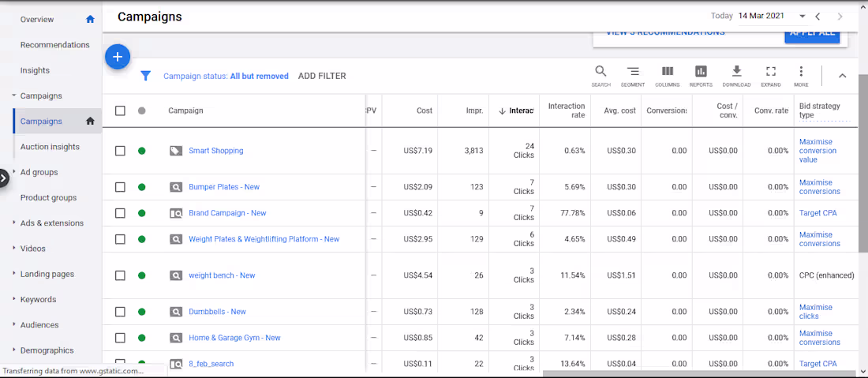The height and width of the screenshot is (378, 868).
Task: Select the Brand Campaign - New checkbox
Action: 120,213
